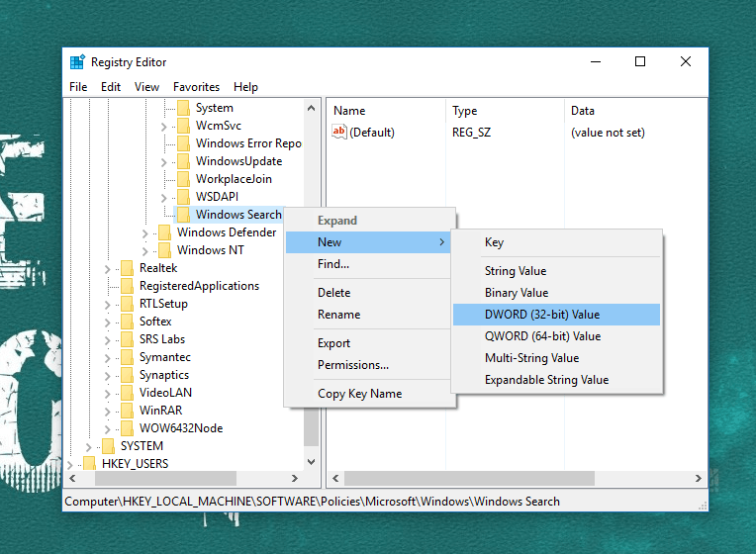Click the WOW6432Node folder icon

click(128, 428)
